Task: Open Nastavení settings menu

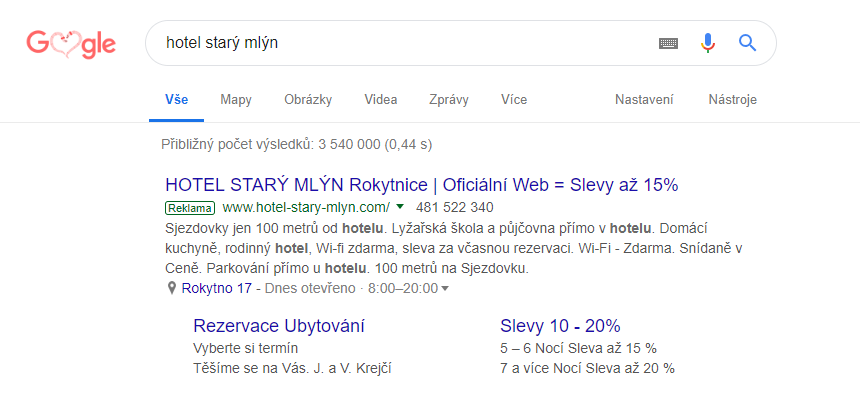Action: pos(644,100)
